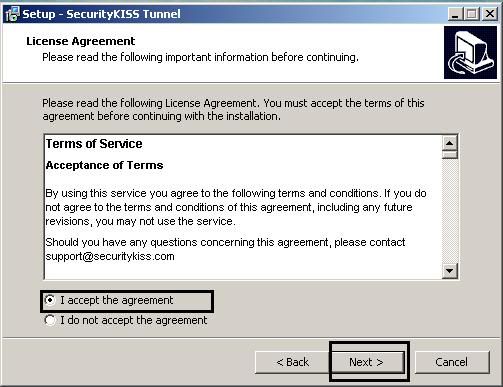Click the support@securitykiss.com email text
Image resolution: width=503 pixels, height=387 pixels.
[x=110, y=256]
